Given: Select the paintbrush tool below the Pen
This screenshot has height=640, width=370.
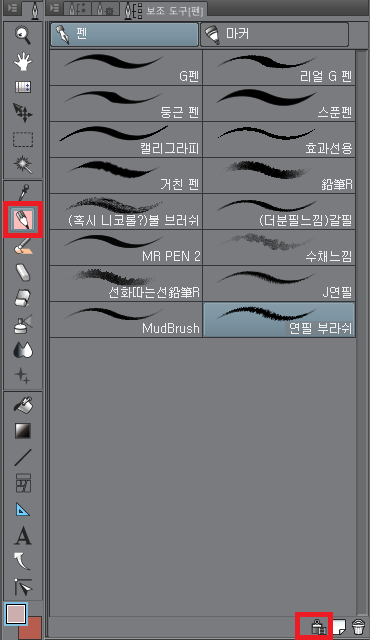Looking at the screenshot, I should click(x=23, y=247).
